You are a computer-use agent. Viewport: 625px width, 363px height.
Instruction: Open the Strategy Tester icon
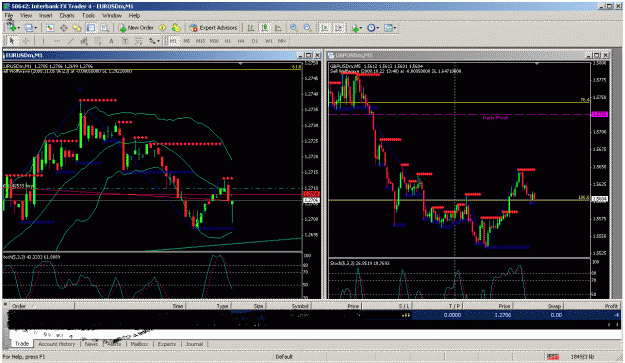coord(104,27)
